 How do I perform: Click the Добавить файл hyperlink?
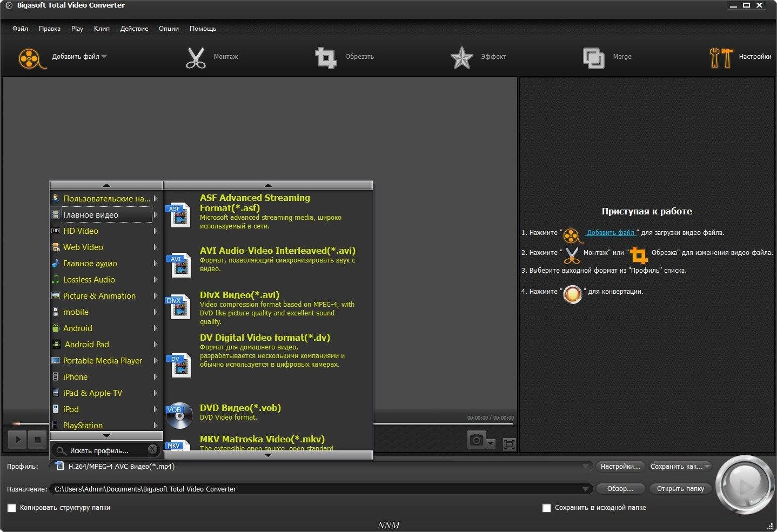click(x=611, y=233)
